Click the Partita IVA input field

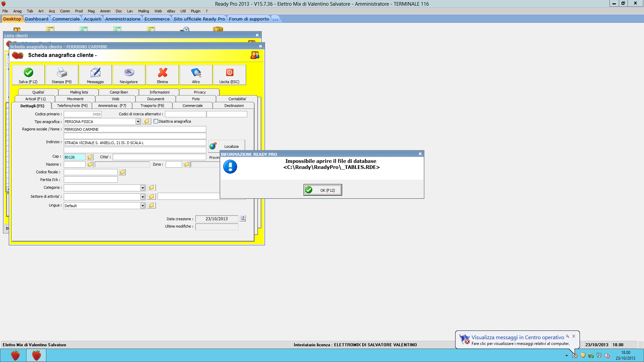[x=91, y=180]
